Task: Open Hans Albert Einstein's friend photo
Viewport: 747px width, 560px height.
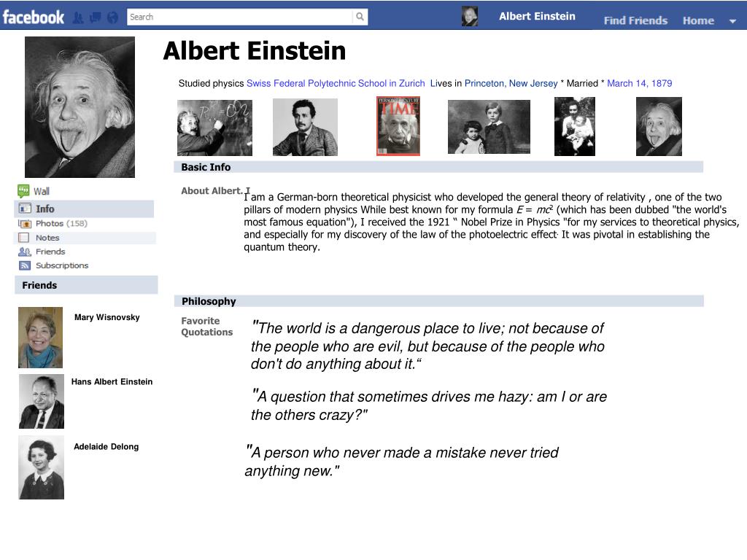Action: click(x=42, y=402)
